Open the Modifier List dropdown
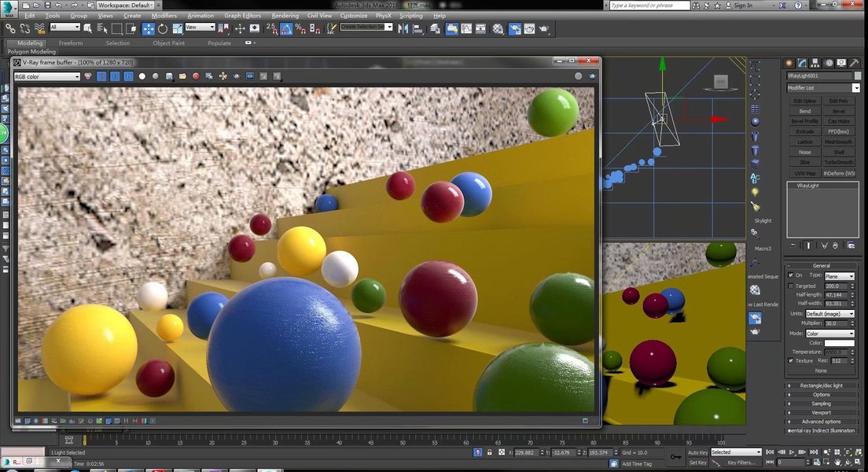The height and width of the screenshot is (472, 868). click(x=823, y=88)
